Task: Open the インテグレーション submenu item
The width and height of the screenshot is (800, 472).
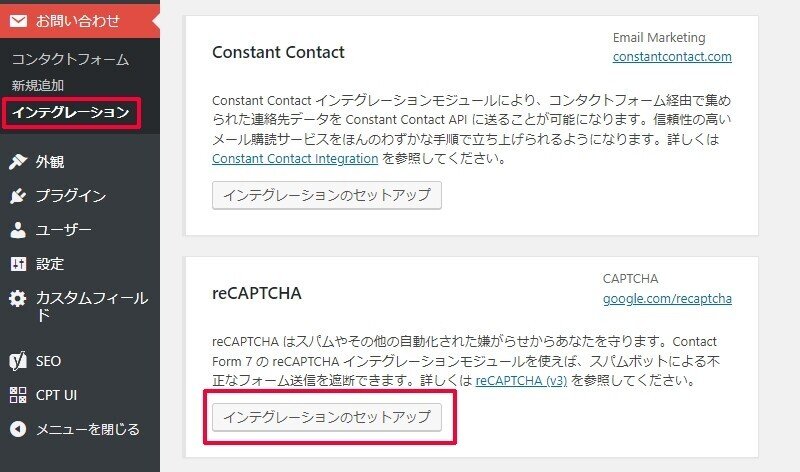Action: tap(70, 112)
